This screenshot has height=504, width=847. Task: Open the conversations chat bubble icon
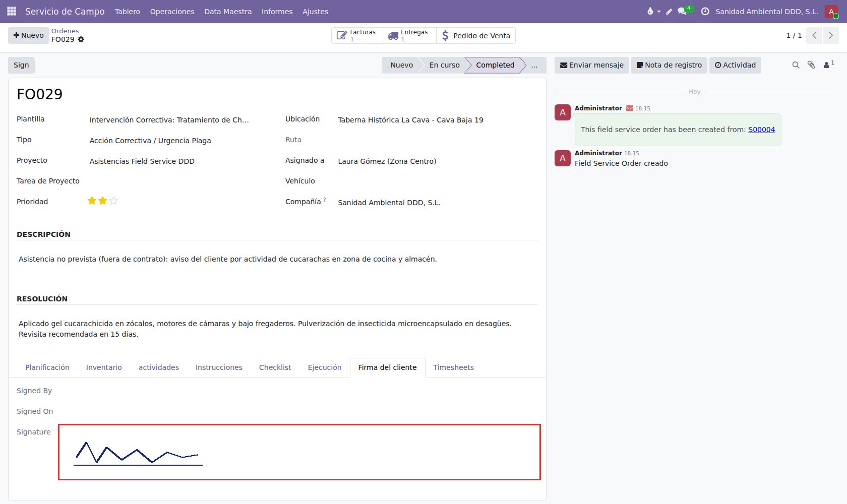682,11
